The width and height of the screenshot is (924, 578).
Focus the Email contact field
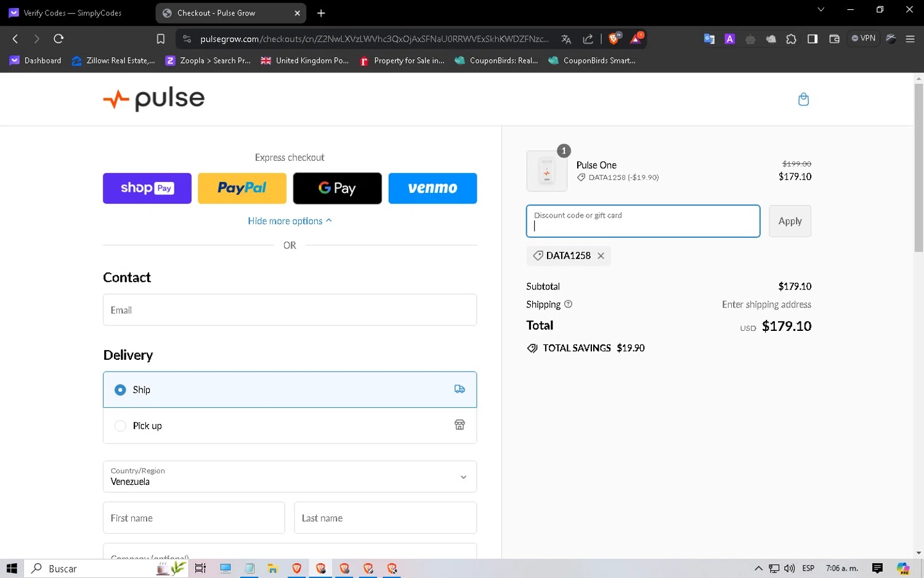[290, 310]
